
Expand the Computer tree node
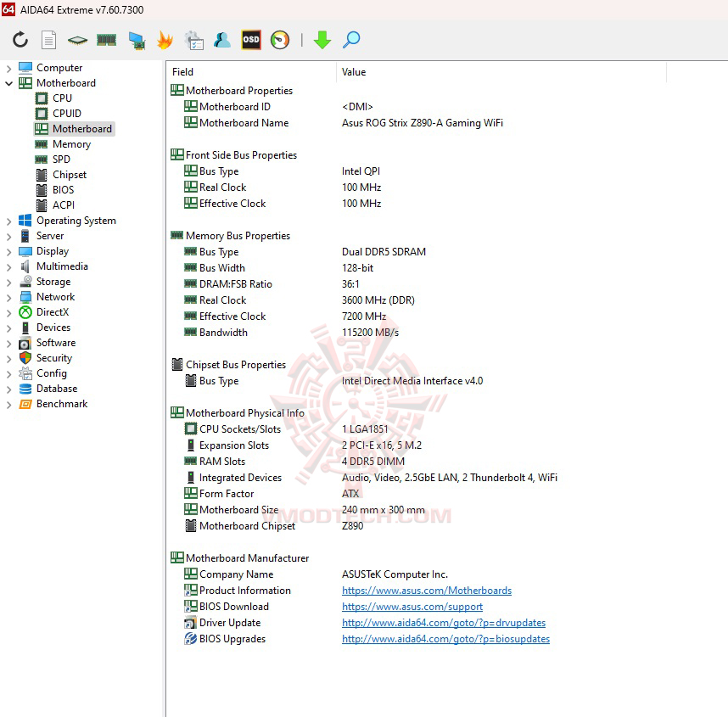coord(8,68)
